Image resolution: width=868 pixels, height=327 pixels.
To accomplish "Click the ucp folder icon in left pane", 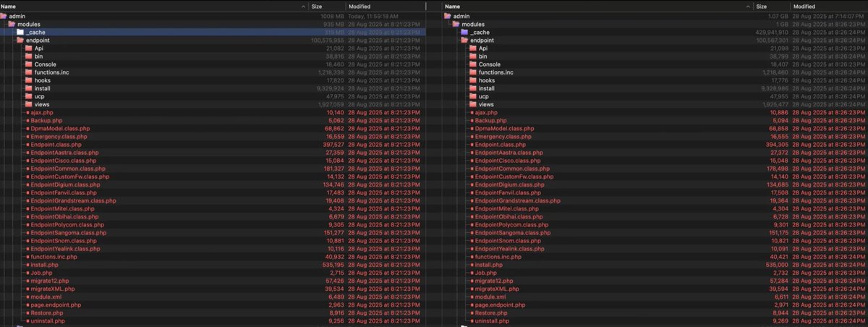I will point(29,96).
